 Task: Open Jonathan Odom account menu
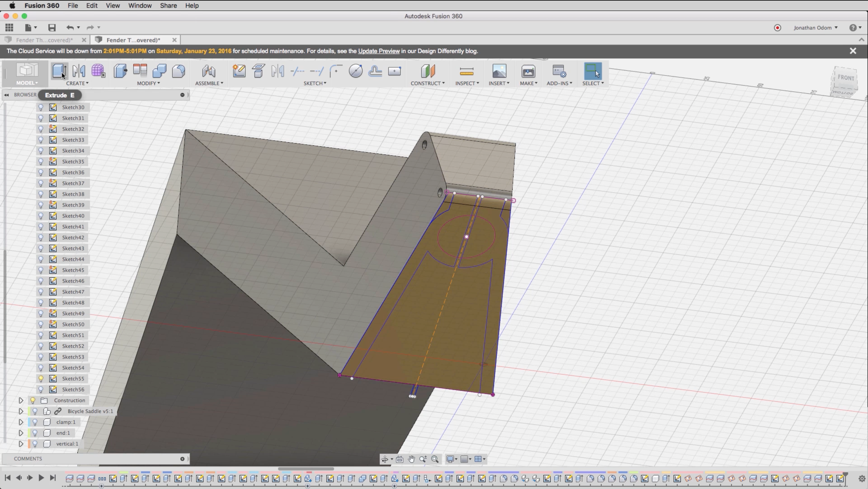pos(815,28)
